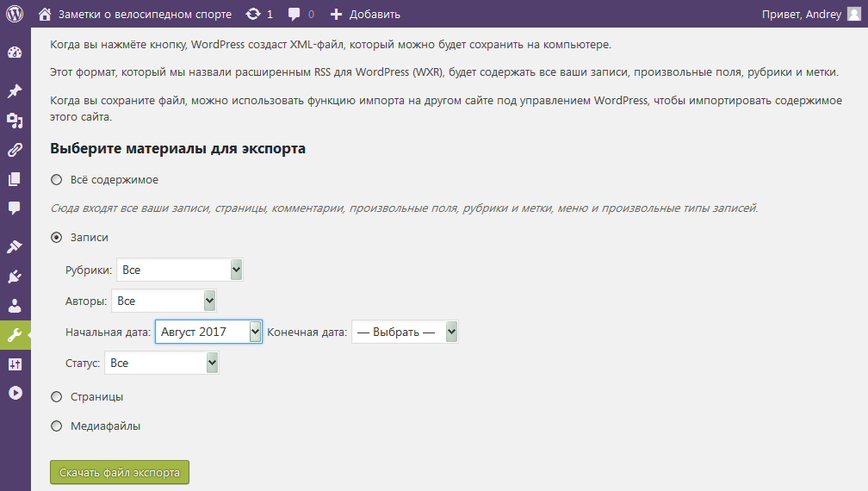The height and width of the screenshot is (491, 868).
Task: Click the WordPress logo in admin bar
Action: (x=15, y=14)
